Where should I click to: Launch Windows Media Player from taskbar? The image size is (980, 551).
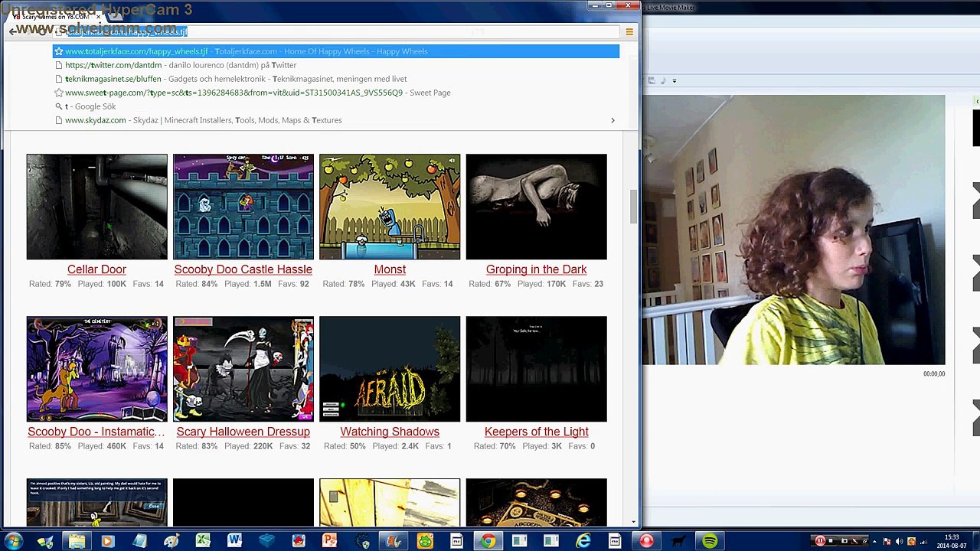click(108, 542)
